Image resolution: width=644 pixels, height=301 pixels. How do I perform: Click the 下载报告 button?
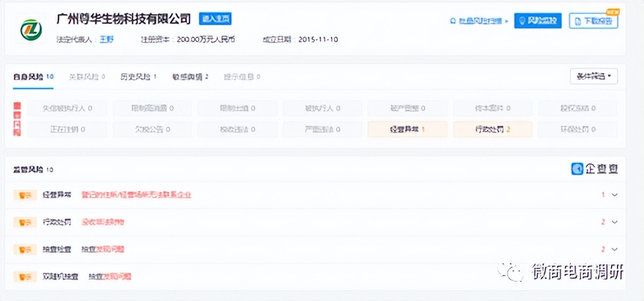593,21
